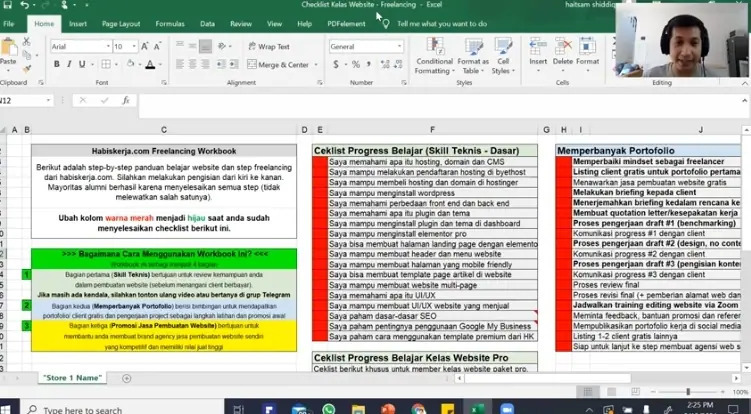Toggle Italic formatting

click(69, 64)
